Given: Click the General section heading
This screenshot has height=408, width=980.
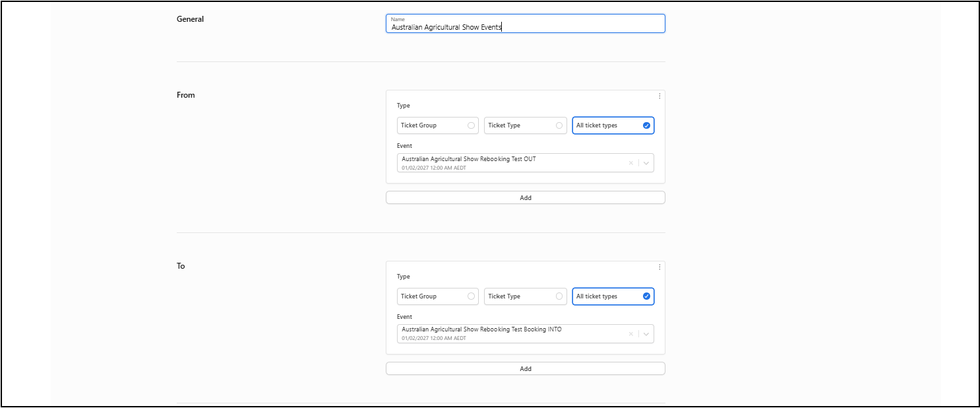Looking at the screenshot, I should [x=190, y=19].
